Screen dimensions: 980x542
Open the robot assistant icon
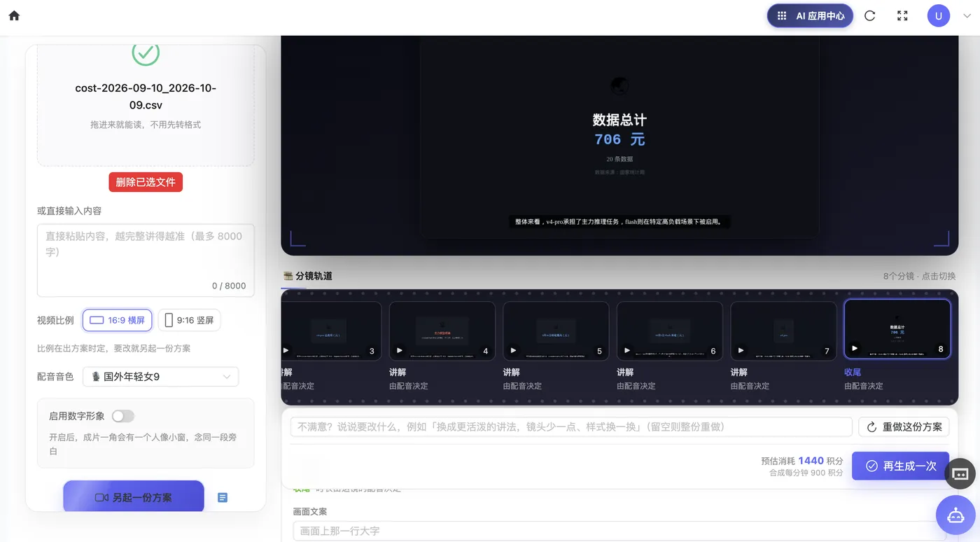click(956, 515)
